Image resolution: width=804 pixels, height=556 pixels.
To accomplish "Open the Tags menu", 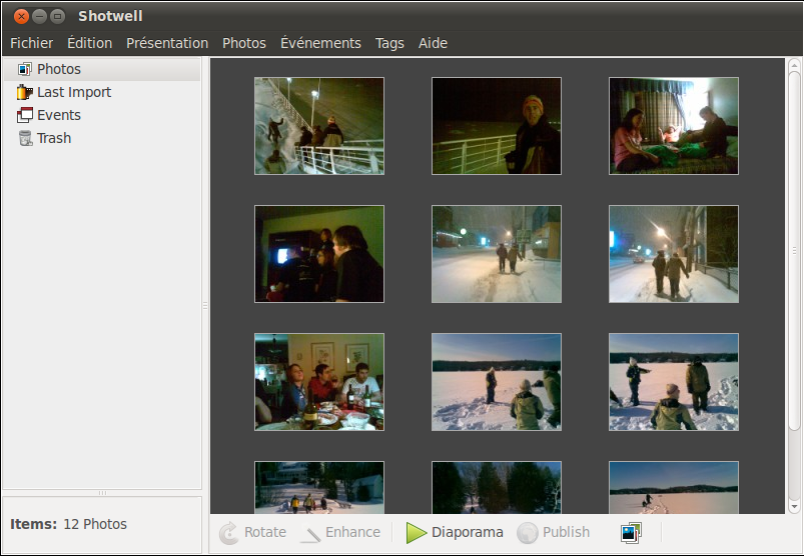I will coord(390,43).
